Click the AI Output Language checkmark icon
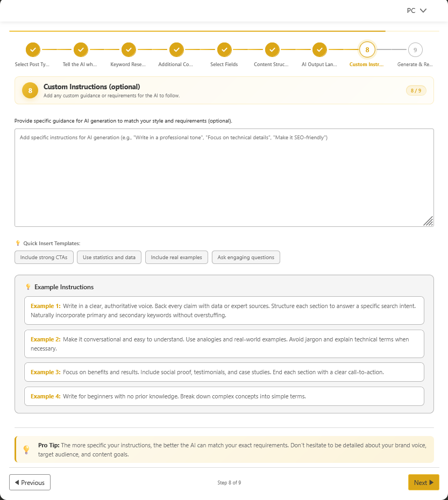The width and height of the screenshot is (448, 500). 319,49
